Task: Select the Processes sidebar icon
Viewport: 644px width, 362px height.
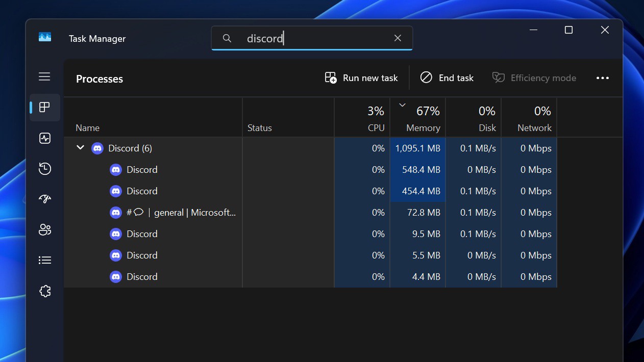Action: click(44, 108)
